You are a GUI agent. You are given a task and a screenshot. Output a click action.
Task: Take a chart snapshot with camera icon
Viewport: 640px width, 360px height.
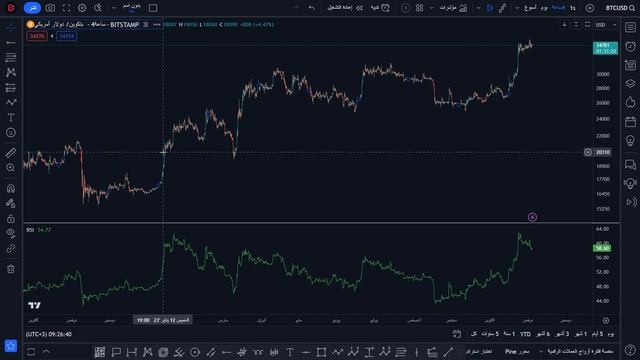point(50,8)
